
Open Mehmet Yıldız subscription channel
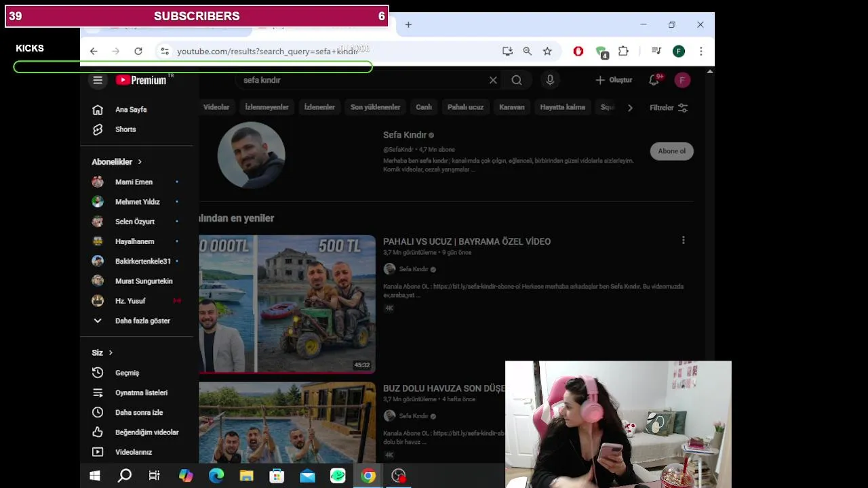136,201
